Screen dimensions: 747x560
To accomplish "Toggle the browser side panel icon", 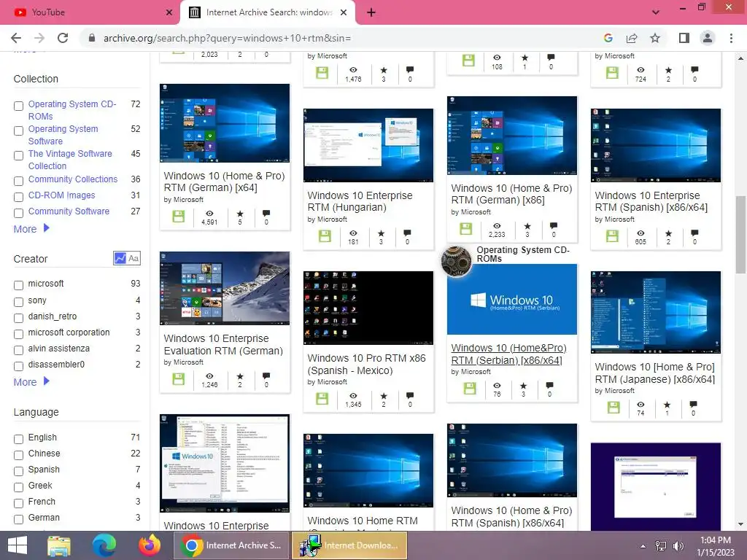I will pos(684,38).
